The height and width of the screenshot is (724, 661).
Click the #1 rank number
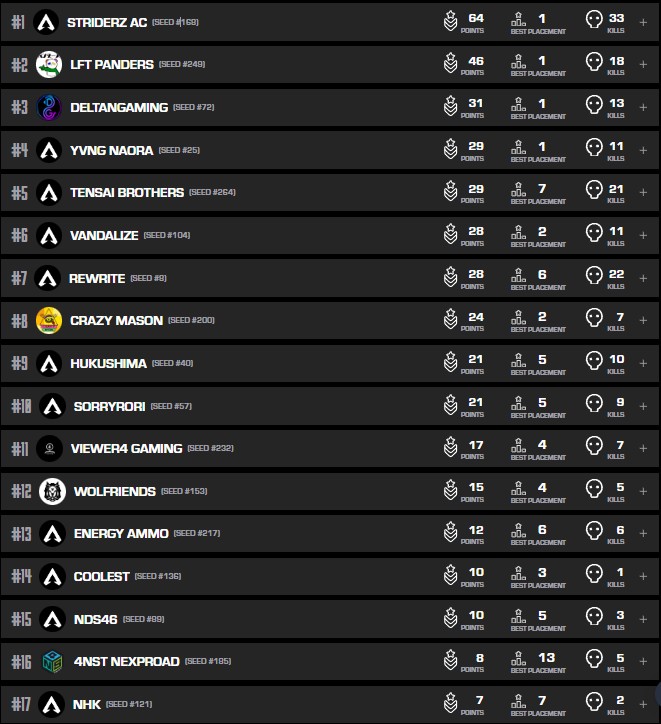tap(17, 22)
